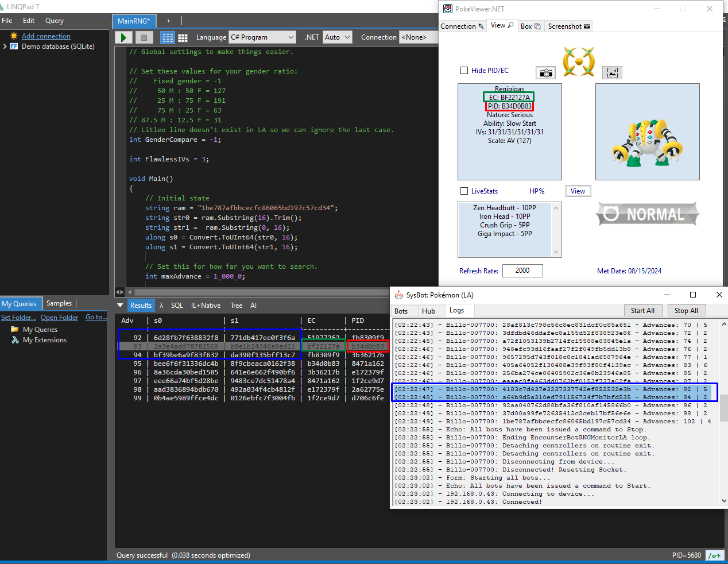Toggle the Hide PID/EC checkbox
This screenshot has width=728, height=564.
(464, 71)
